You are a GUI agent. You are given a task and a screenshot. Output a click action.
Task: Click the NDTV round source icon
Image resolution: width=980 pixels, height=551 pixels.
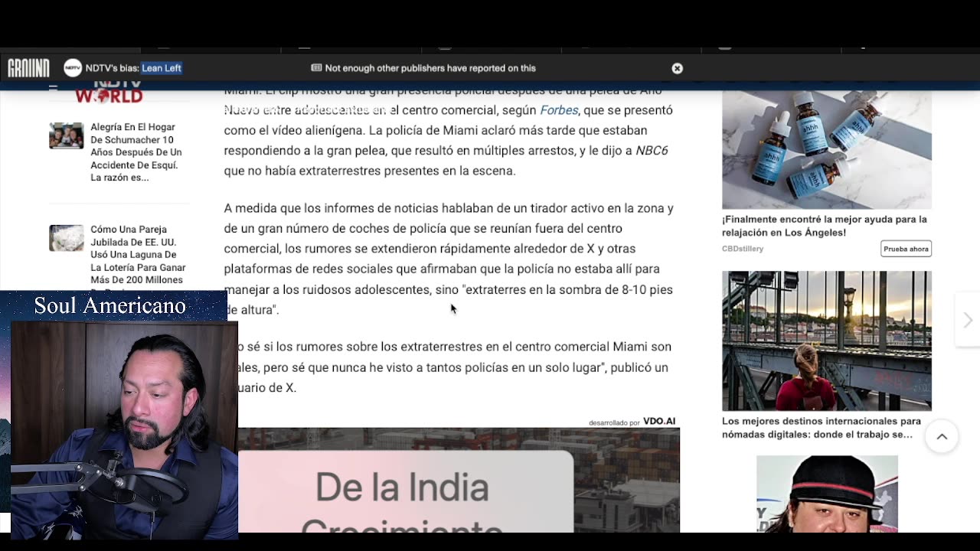point(73,68)
